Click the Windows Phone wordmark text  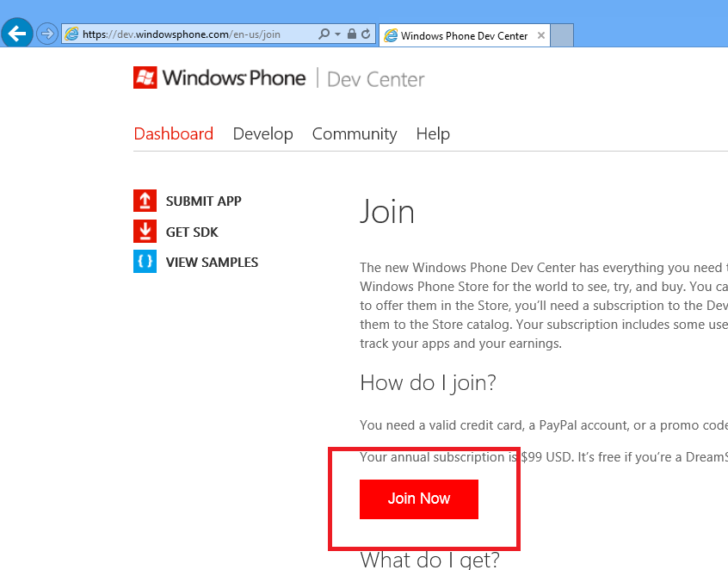(234, 78)
